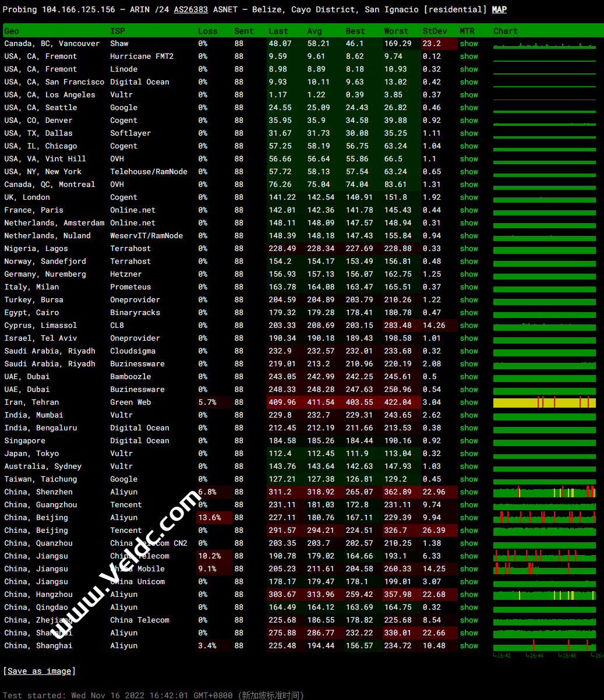
Task: Show MTR for Seattle Google row
Action: click(469, 108)
